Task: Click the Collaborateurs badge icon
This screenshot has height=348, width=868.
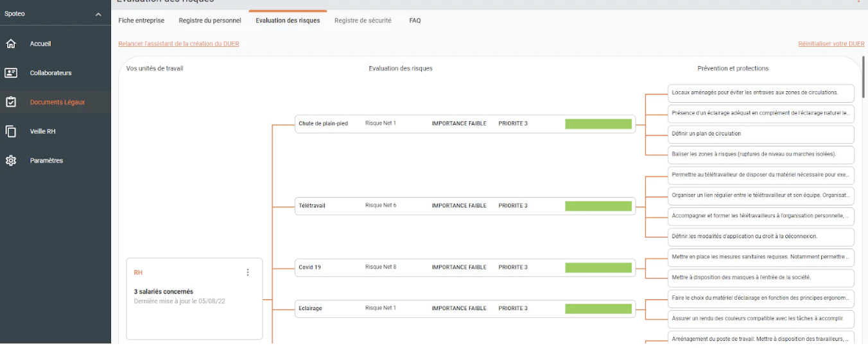Action: pos(11,73)
